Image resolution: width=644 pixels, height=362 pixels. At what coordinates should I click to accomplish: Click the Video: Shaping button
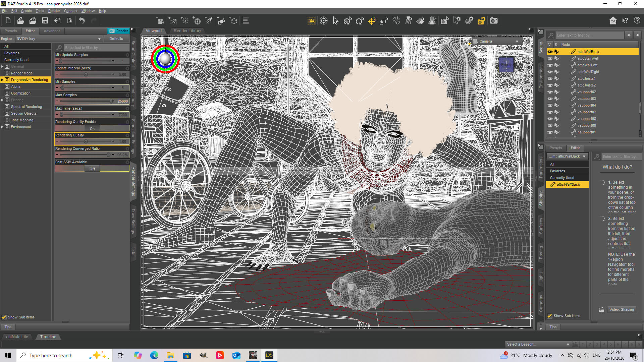pyautogui.click(x=622, y=309)
